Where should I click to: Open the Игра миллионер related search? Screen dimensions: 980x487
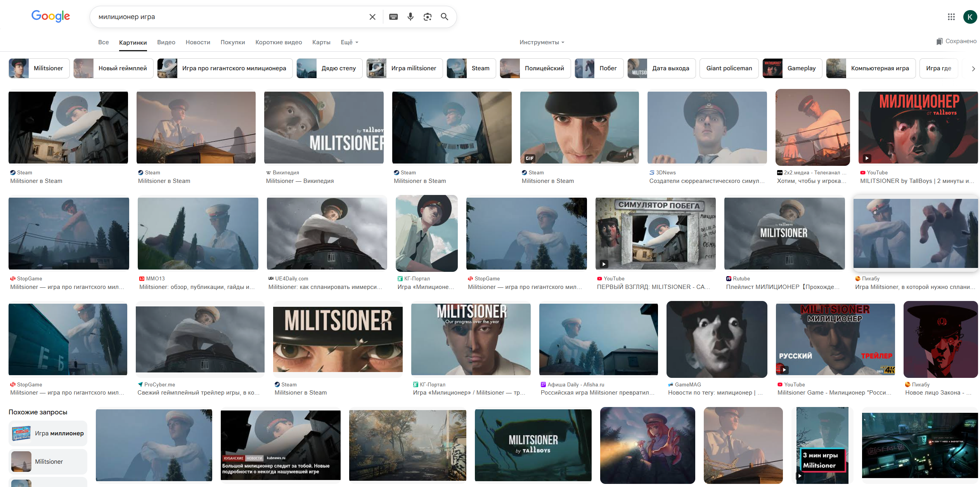48,433
